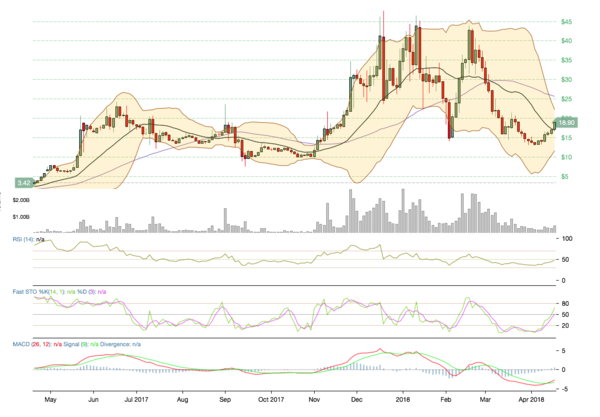600x417 pixels.
Task: Click the $2.00B volume label
Action: [21, 200]
